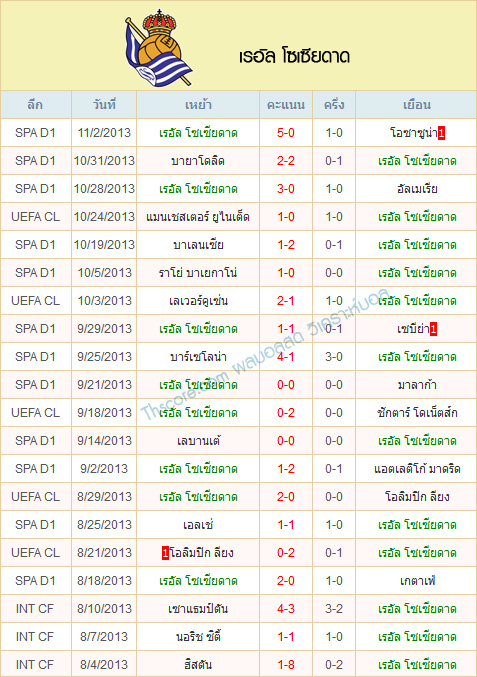Click the ราโย่ บาเยกาโน่ team name
The image size is (477, 677).
[x=198, y=273]
